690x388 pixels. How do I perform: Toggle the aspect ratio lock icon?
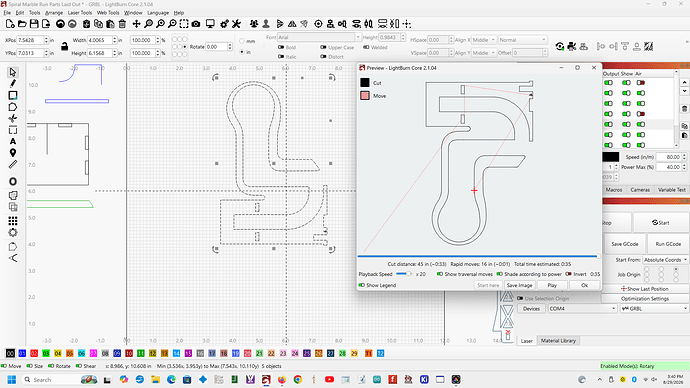(x=65, y=47)
